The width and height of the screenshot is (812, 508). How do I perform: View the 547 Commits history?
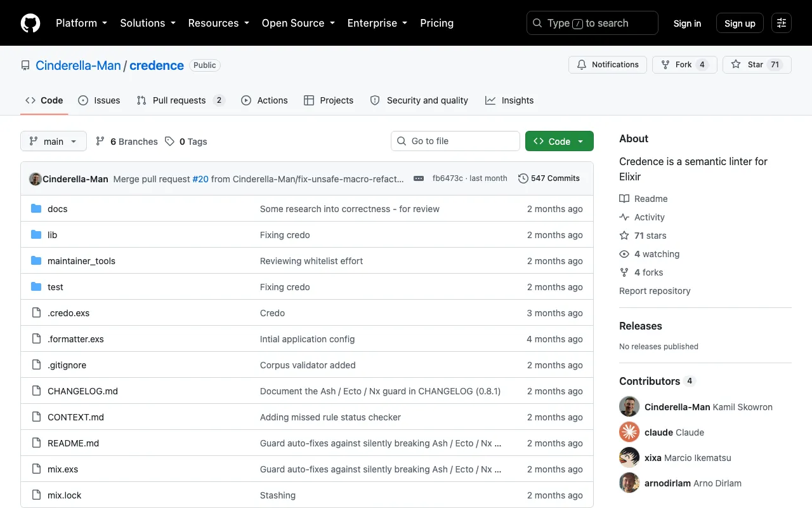[549, 178]
